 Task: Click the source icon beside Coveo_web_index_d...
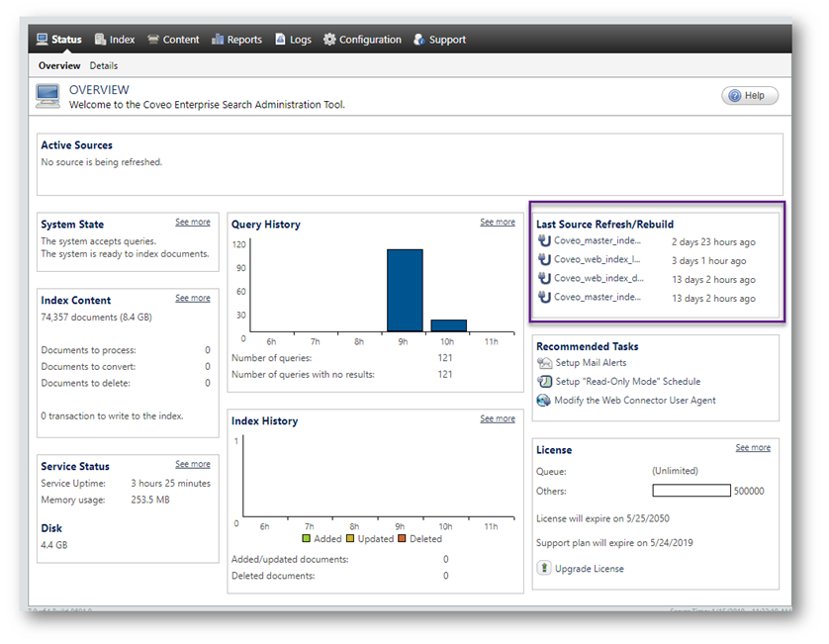coord(544,278)
